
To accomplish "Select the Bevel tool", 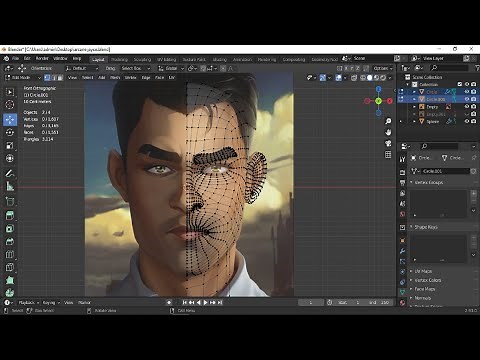I will coord(10,241).
